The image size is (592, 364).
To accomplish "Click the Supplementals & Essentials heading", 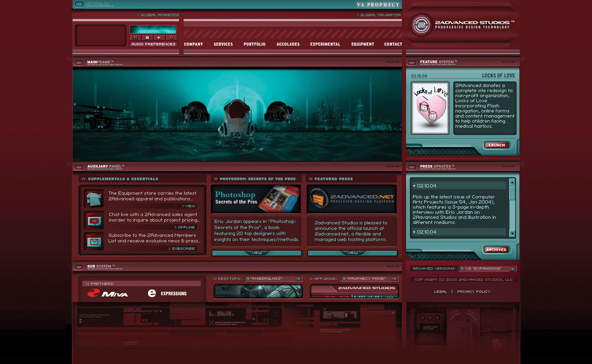I will pos(123,179).
